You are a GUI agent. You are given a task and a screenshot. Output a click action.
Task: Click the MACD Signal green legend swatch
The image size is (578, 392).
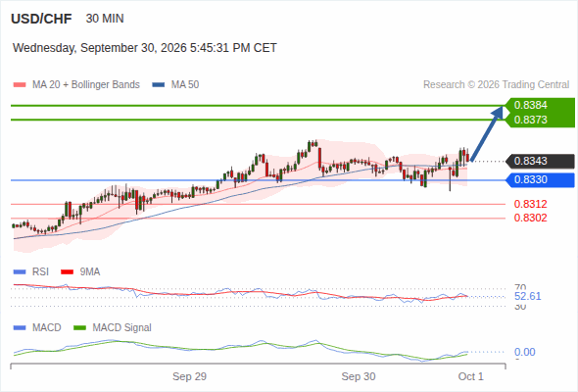[x=79, y=328]
